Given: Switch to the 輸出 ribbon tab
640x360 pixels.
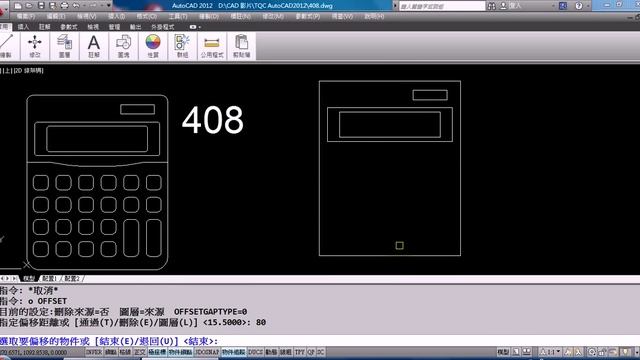Looking at the screenshot, I should coord(136,27).
